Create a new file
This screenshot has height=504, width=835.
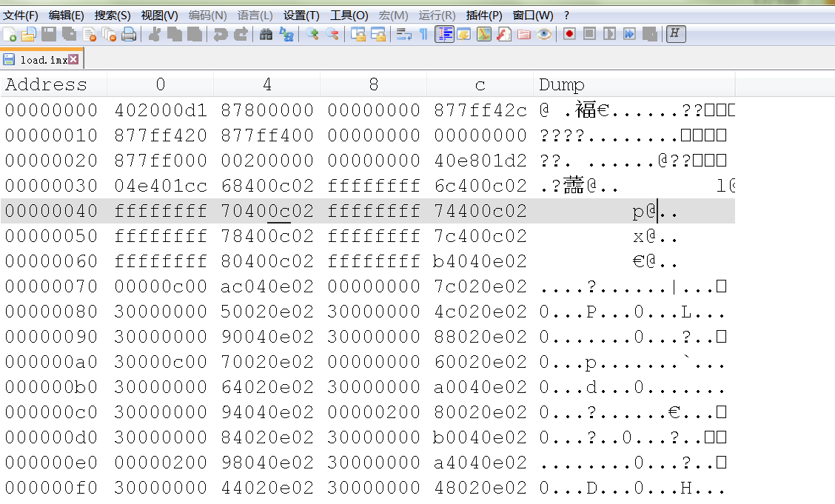click(10, 34)
